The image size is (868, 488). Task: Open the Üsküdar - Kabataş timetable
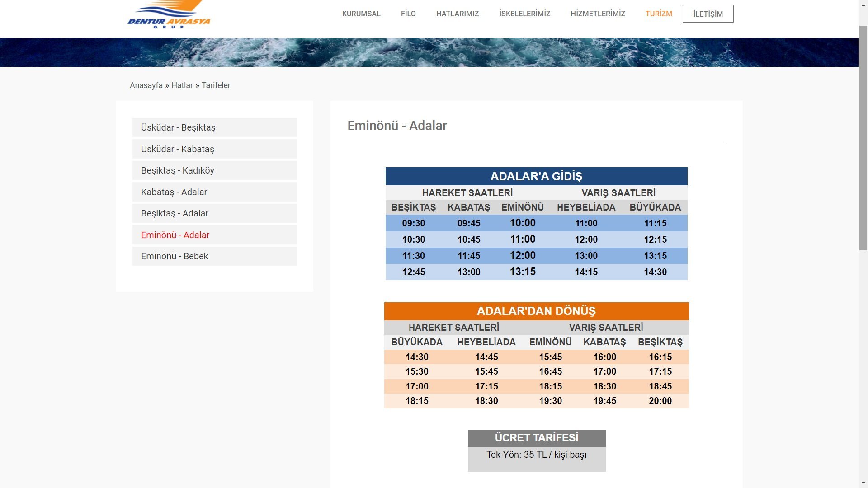click(178, 149)
